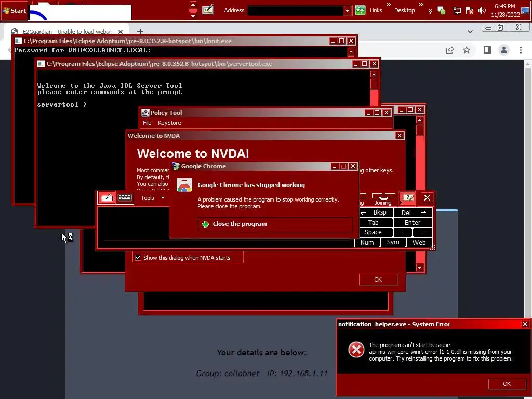Open the volume tray icon
This screenshot has width=532, height=399.
point(482,10)
